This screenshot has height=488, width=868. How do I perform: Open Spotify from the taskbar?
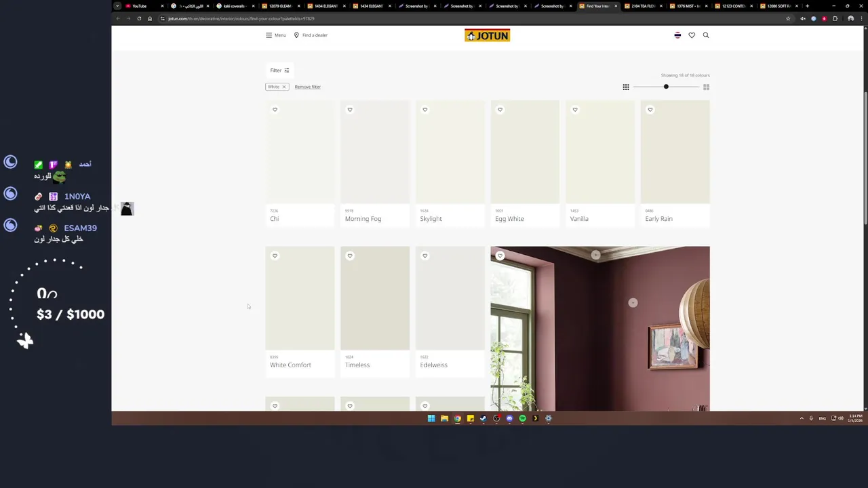tap(522, 418)
